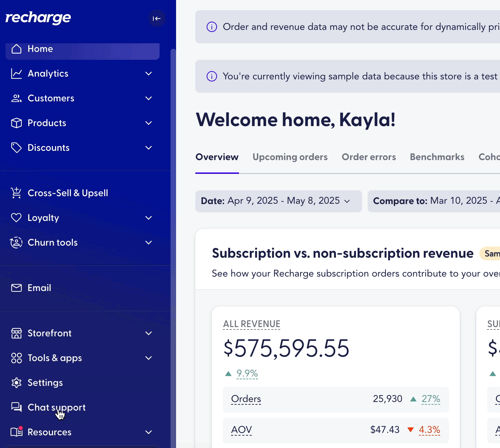Select the Overview tab
Viewport: 500px width, 448px height.
[217, 157]
